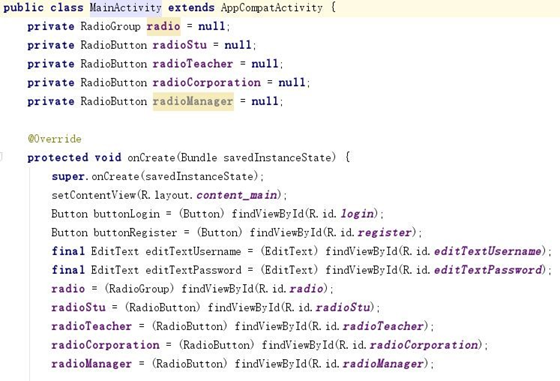Click the highlighted MainActivity class name

125,7
